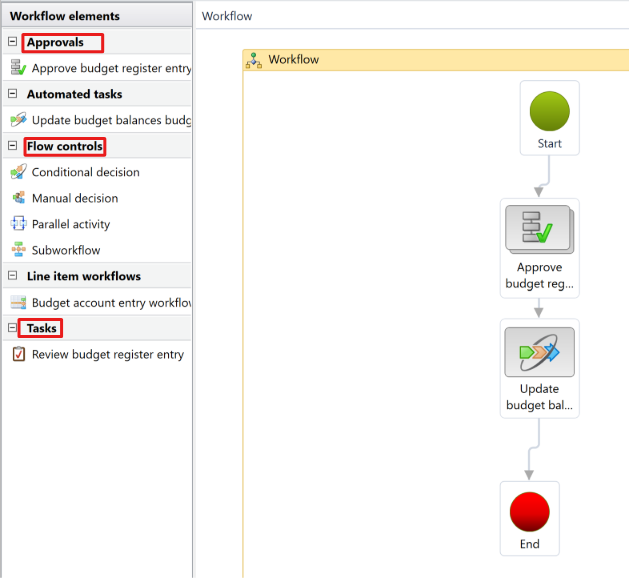Collapse the Automated tasks group

[12, 93]
